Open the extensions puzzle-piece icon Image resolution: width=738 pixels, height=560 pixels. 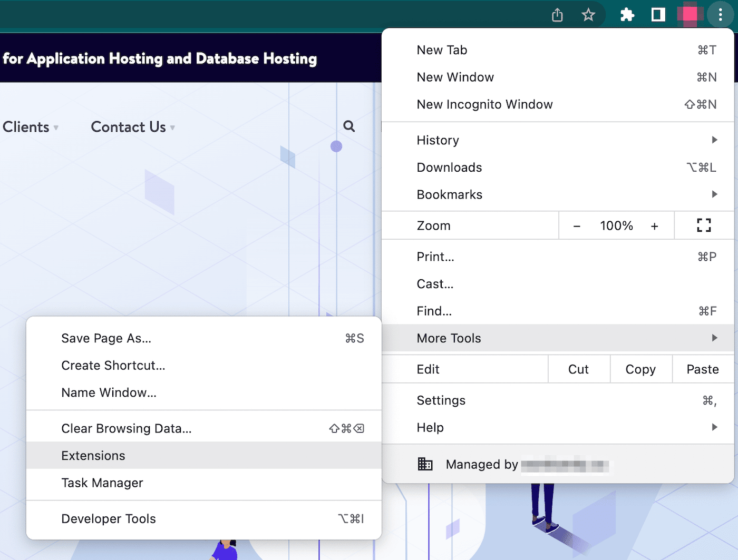point(627,15)
